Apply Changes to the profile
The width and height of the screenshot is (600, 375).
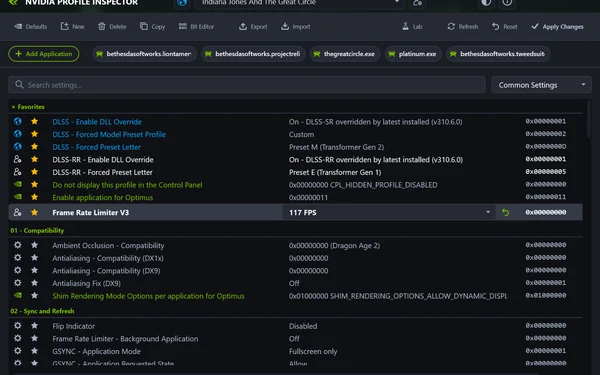click(x=557, y=26)
